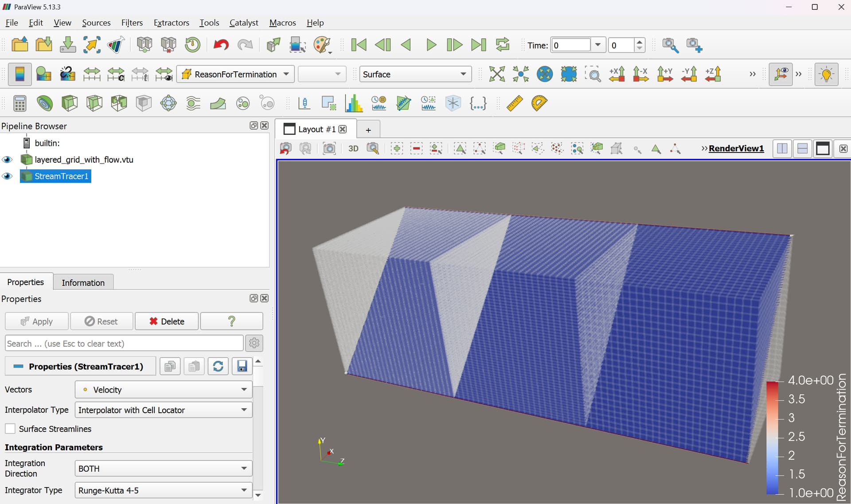This screenshot has height=504, width=851.
Task: Hide StreamTracer1 via eye icon
Action: [7, 176]
